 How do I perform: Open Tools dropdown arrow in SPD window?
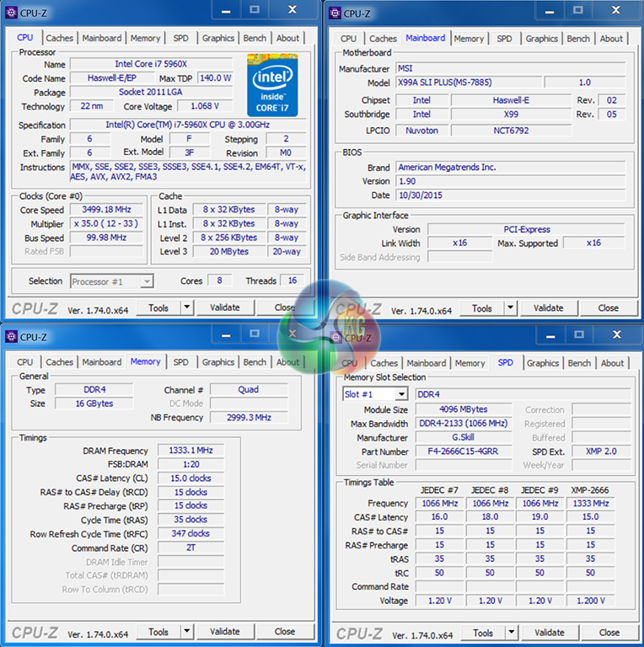512,632
